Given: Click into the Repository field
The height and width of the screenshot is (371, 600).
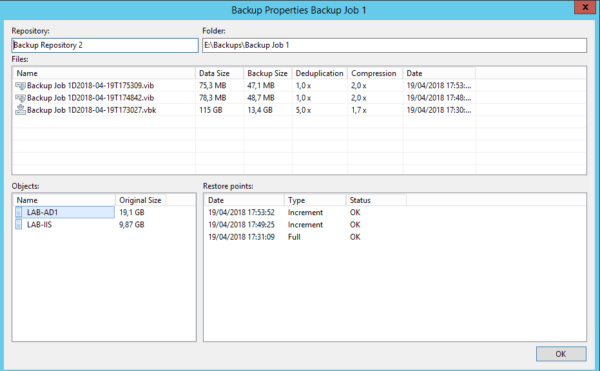Looking at the screenshot, I should click(105, 45).
